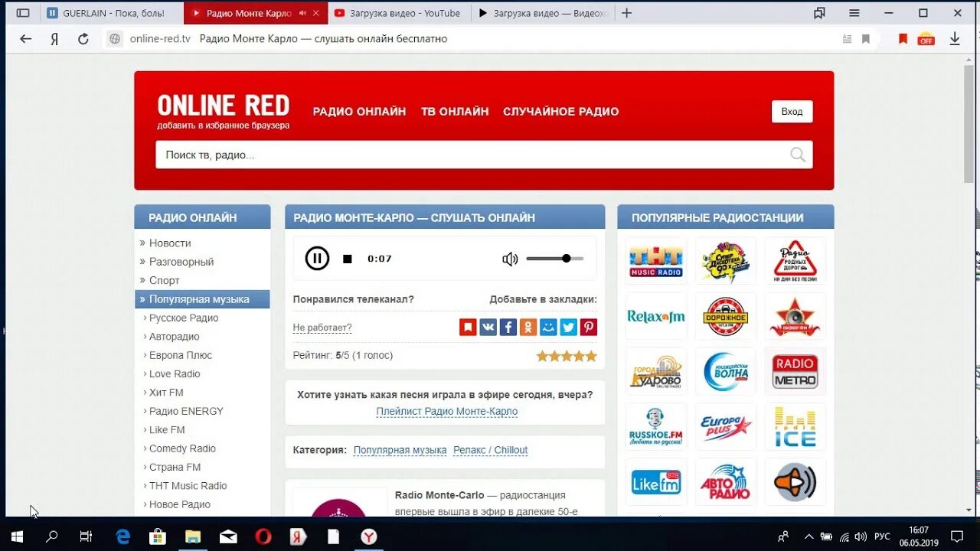Open Windows Start menu
Image resolution: width=980 pixels, height=551 pixels.
point(17,536)
